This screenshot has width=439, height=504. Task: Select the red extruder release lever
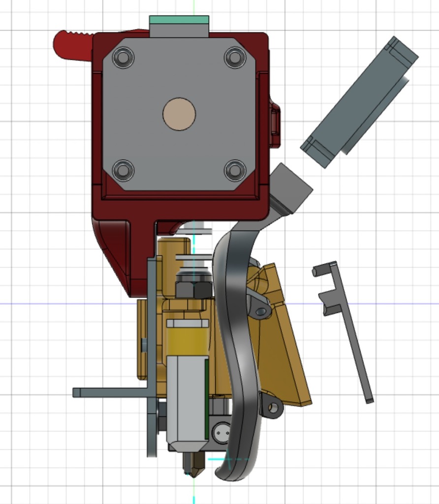click(x=73, y=45)
